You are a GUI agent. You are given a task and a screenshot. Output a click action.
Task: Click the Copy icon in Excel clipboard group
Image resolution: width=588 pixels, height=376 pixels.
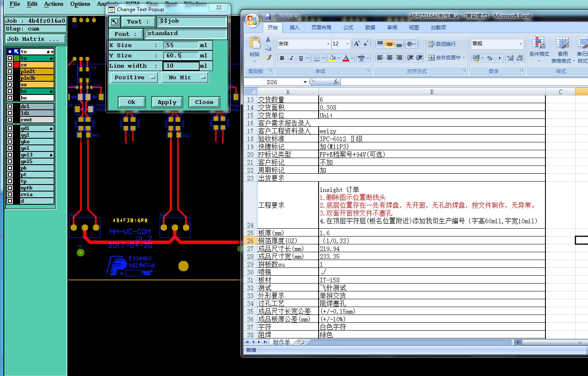click(268, 49)
